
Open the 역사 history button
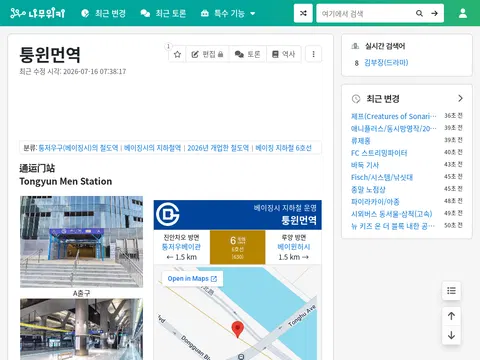point(284,54)
